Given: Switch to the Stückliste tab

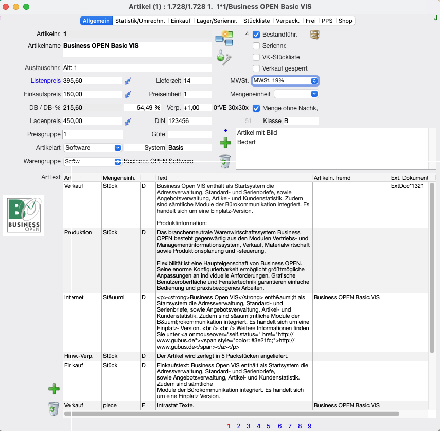Looking at the screenshot, I should [x=257, y=21].
